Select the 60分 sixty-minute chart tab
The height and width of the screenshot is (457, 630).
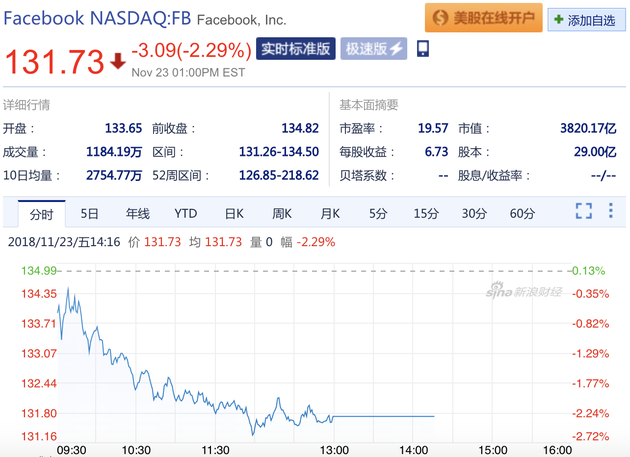pos(522,213)
